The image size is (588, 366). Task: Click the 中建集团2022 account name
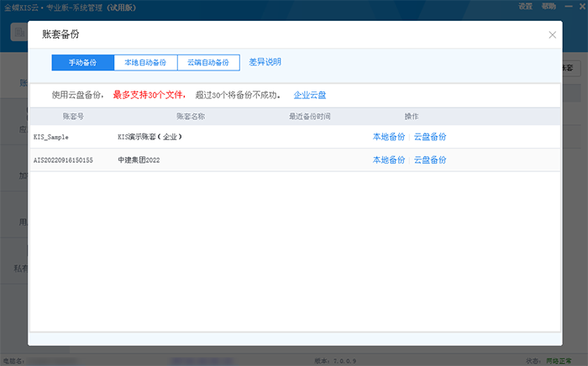(x=139, y=159)
